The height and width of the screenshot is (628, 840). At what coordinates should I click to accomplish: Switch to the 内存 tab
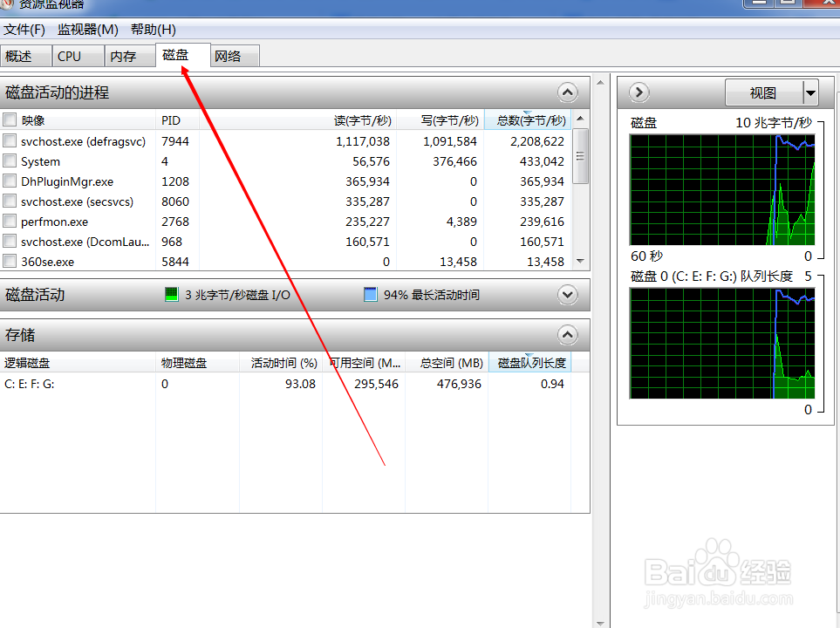[130, 57]
